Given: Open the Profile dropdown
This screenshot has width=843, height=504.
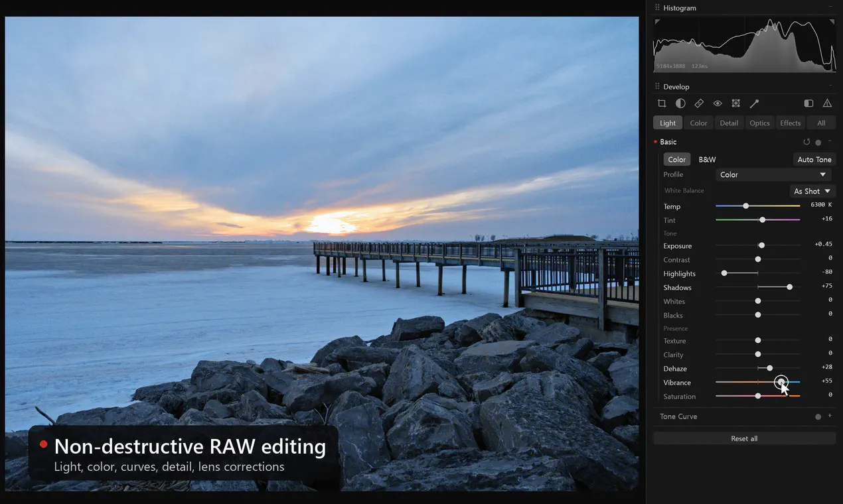Looking at the screenshot, I should tap(774, 174).
